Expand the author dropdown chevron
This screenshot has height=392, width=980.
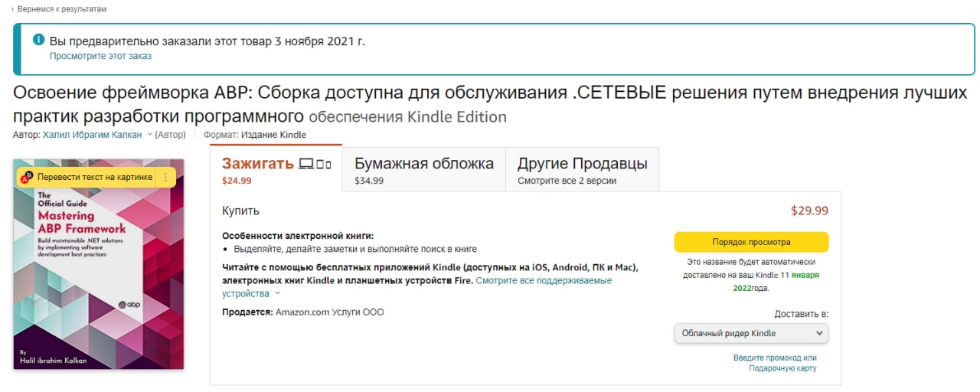tap(150, 135)
